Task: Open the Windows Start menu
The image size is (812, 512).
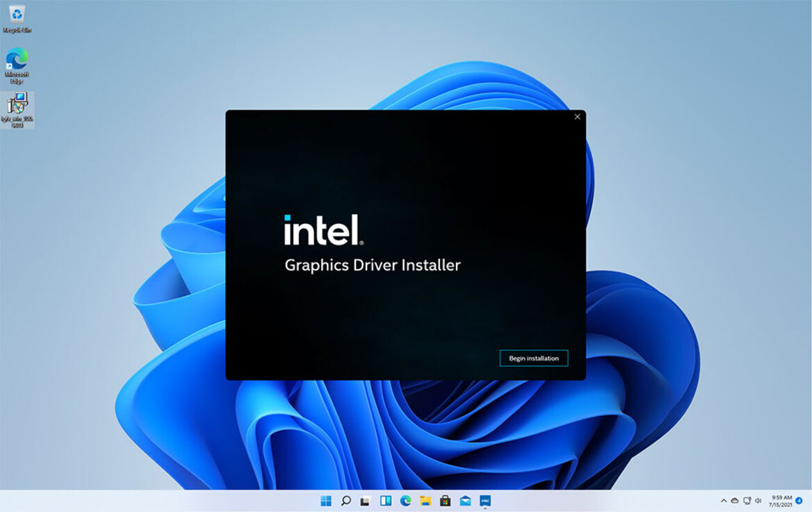Action: pyautogui.click(x=326, y=501)
